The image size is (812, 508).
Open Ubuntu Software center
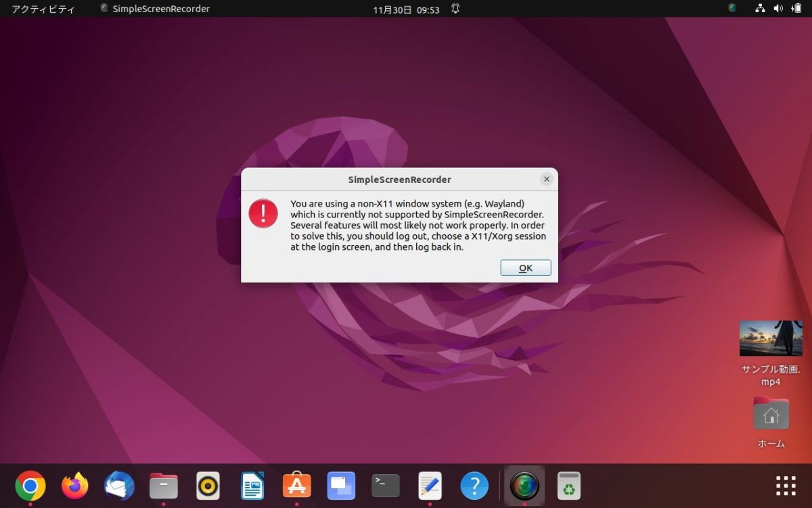point(296,485)
